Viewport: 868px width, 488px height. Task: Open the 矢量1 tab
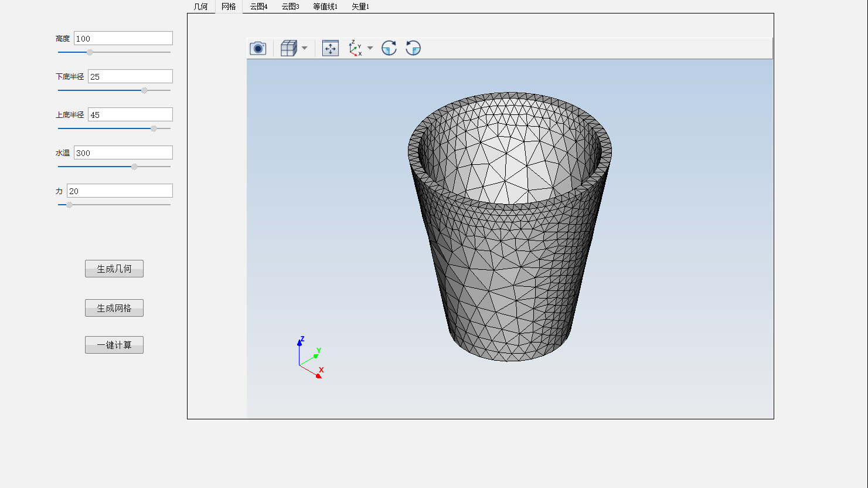click(x=360, y=6)
